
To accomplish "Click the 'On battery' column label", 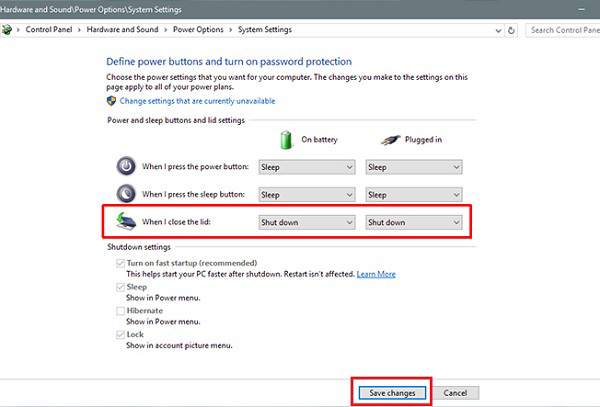I will pyautogui.click(x=320, y=140).
